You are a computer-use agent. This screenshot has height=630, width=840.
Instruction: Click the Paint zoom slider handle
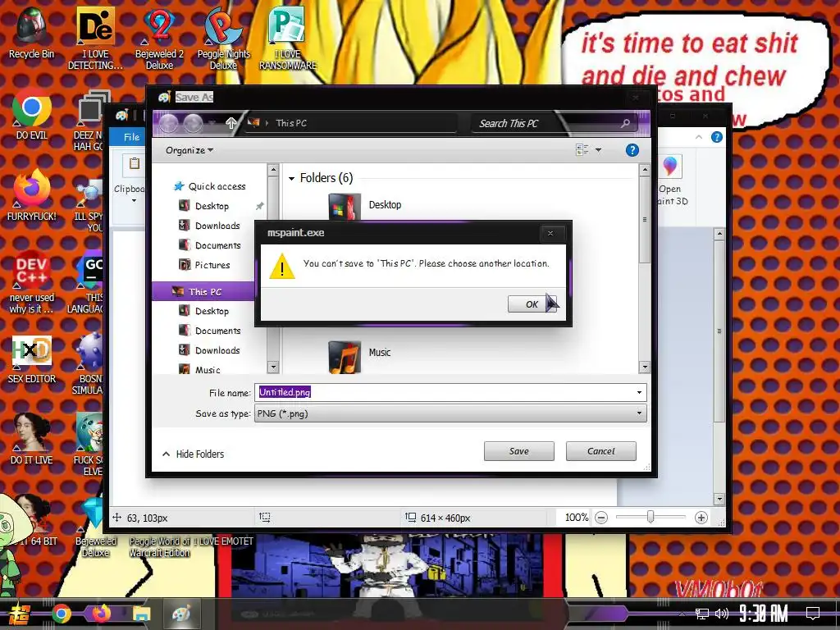pyautogui.click(x=651, y=517)
